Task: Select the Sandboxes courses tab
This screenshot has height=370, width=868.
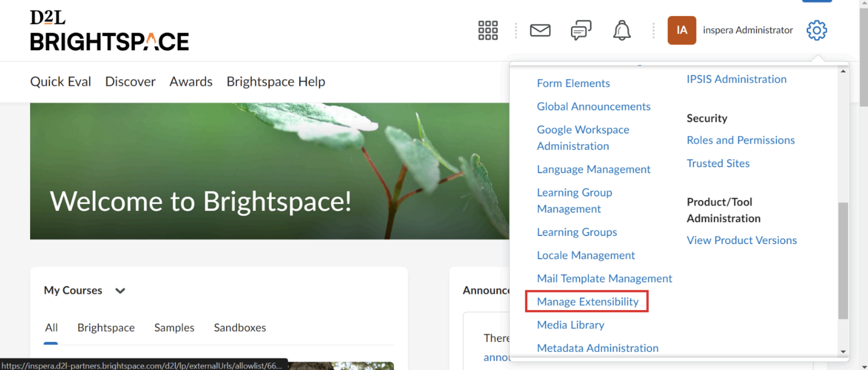Action: pyautogui.click(x=240, y=328)
